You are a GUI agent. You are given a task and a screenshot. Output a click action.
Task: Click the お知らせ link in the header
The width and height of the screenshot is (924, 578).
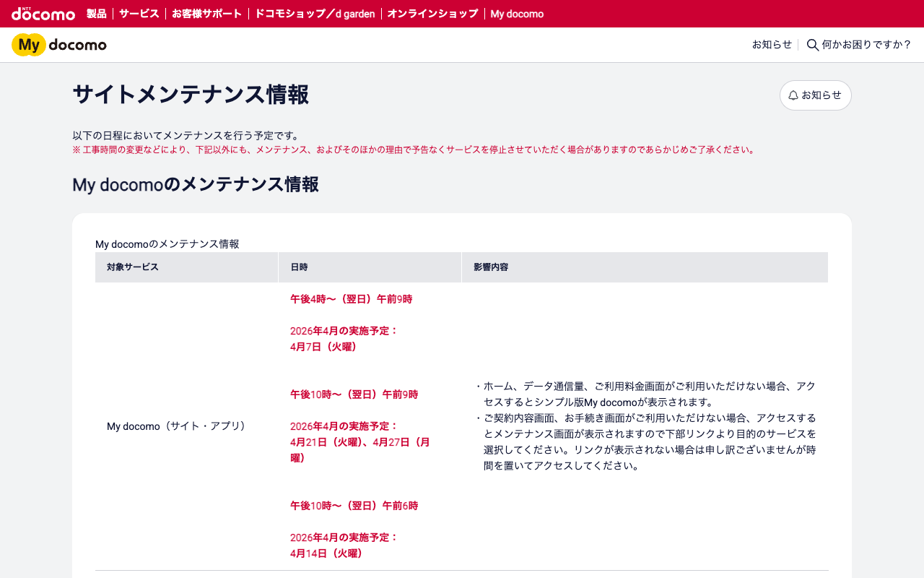(772, 45)
